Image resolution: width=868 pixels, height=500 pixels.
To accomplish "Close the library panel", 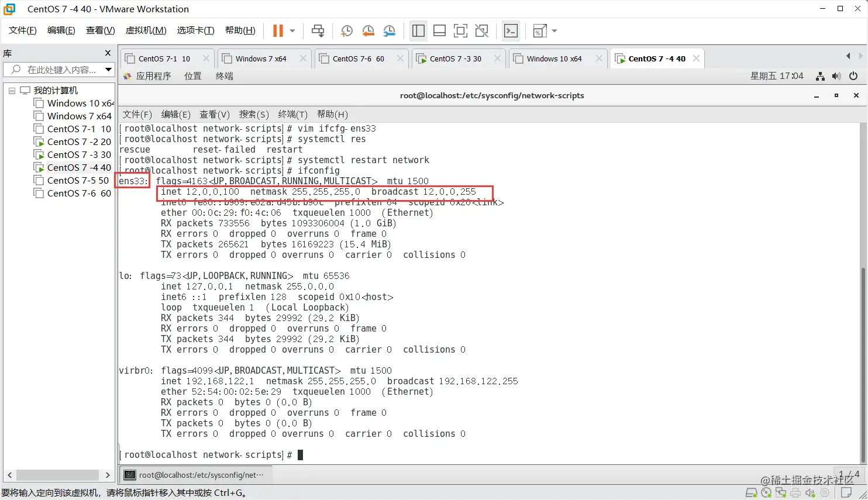I will (108, 53).
